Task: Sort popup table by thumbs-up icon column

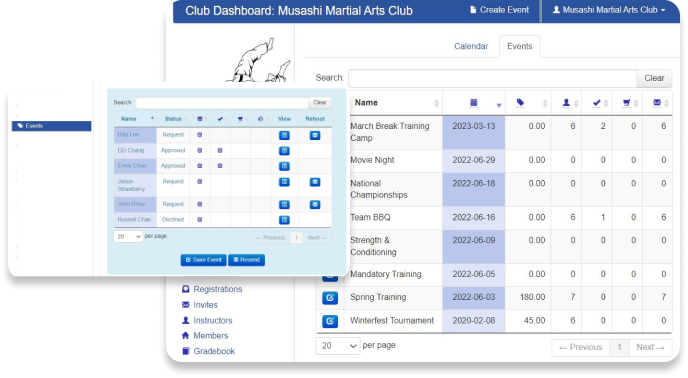Action: tap(261, 119)
